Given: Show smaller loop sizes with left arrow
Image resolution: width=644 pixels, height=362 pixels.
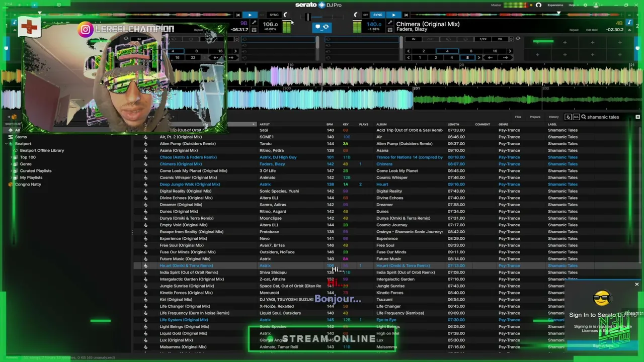Looking at the screenshot, I should 408,51.
